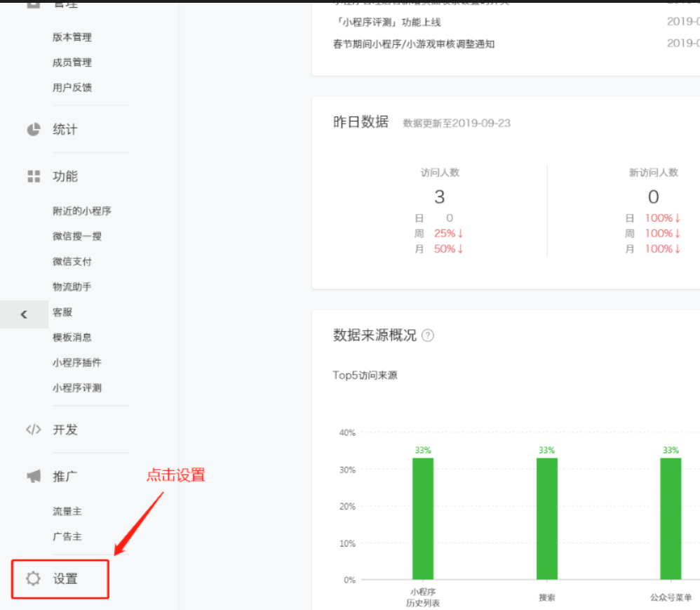Click the grid icon beside 功能

(x=33, y=176)
